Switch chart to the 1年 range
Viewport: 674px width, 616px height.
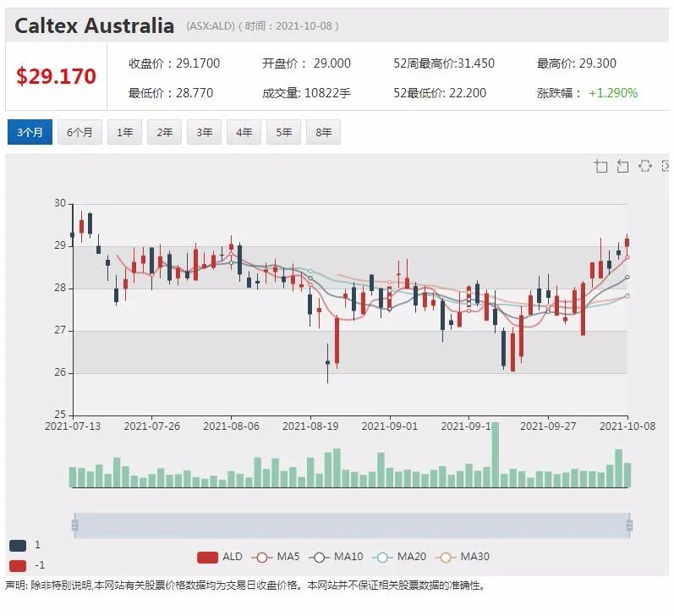[x=124, y=132]
